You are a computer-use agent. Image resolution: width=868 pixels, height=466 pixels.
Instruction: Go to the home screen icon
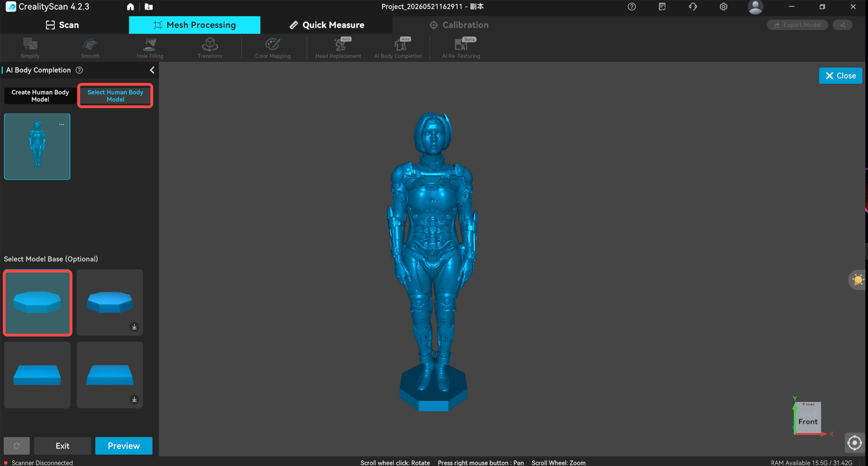(130, 7)
